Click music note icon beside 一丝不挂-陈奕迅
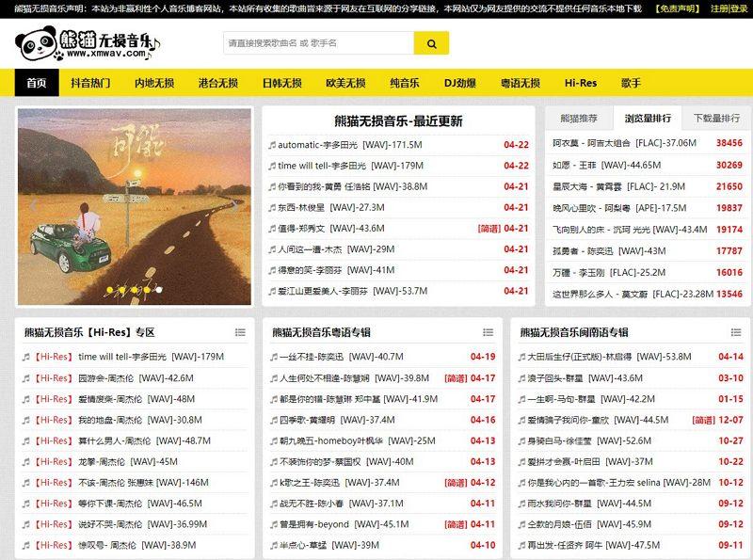The width and height of the screenshot is (753, 560). click(x=274, y=357)
